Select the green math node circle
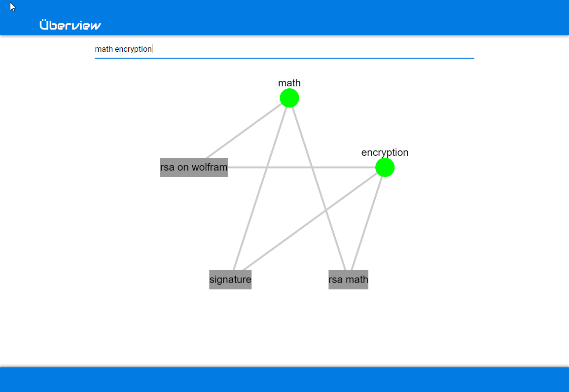Screen dimensions: 569x392 coord(289,98)
